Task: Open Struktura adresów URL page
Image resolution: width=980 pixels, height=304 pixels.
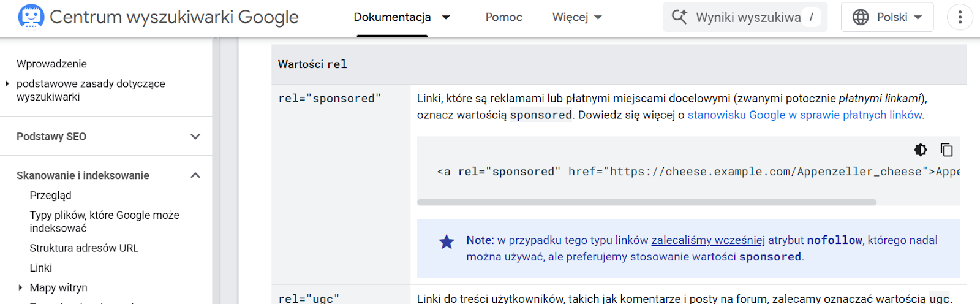Action: [85, 248]
